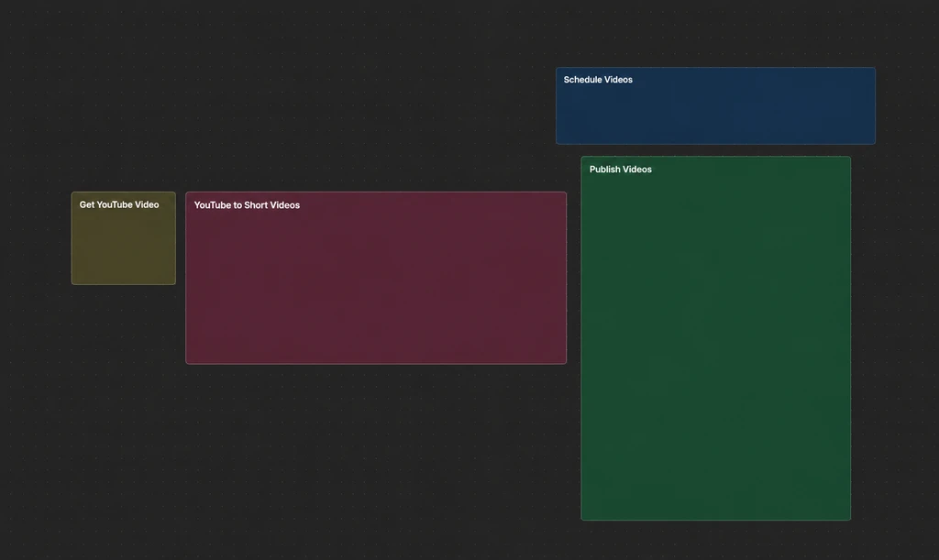This screenshot has height=560, width=939.
Task: Click top-right corner of Get YouTube Video note
Action: 174,194
